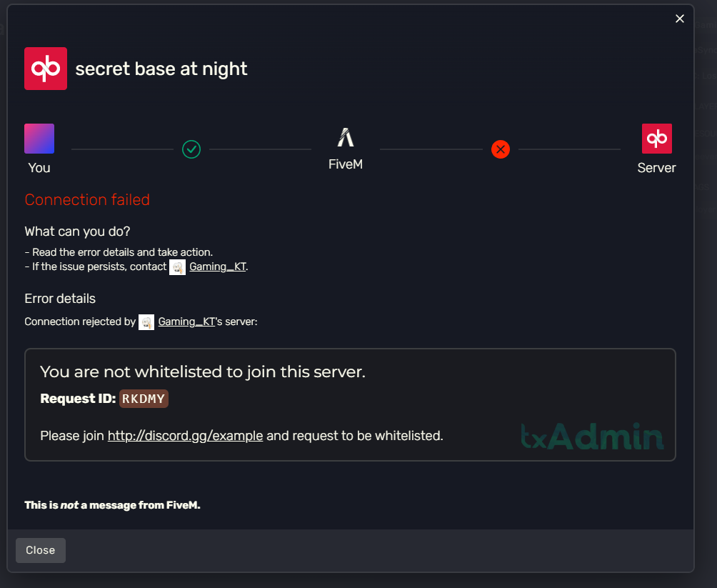Open Gaming_KT link in contact line

pos(218,266)
